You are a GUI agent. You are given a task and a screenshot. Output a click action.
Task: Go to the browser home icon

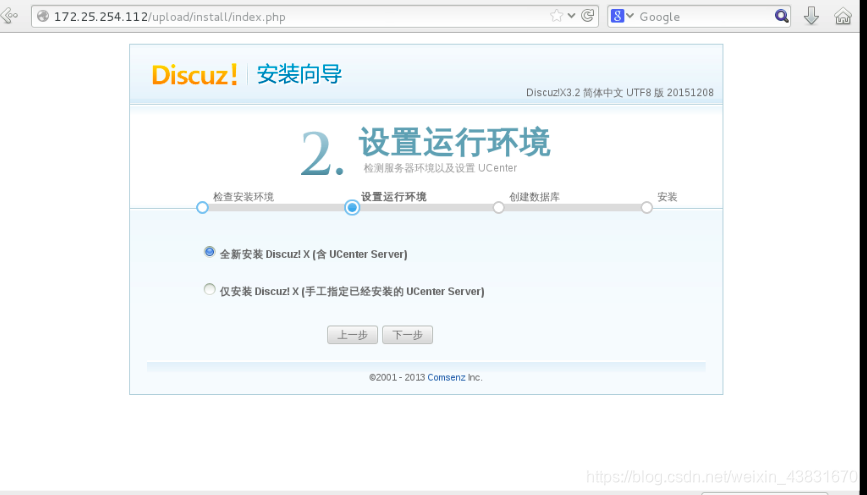(x=843, y=16)
